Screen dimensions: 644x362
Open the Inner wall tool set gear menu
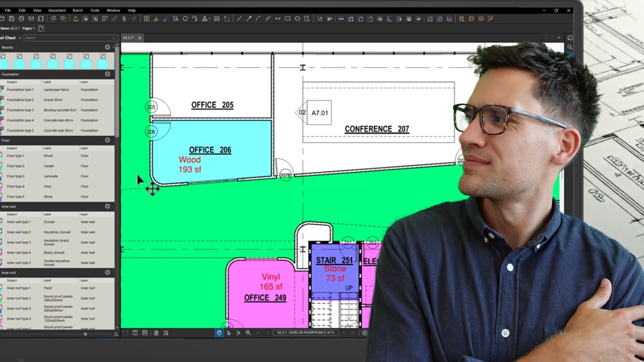[107, 206]
